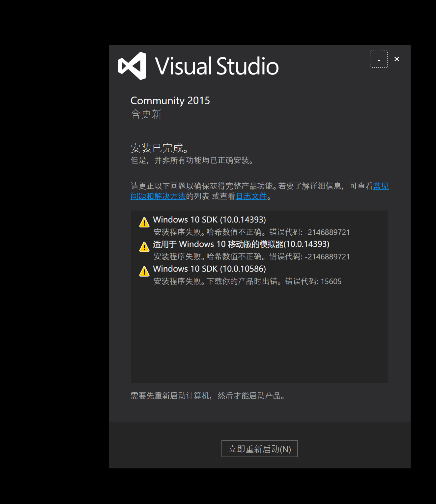Click the error code 15605 message
436x504 pixels.
pos(247,282)
